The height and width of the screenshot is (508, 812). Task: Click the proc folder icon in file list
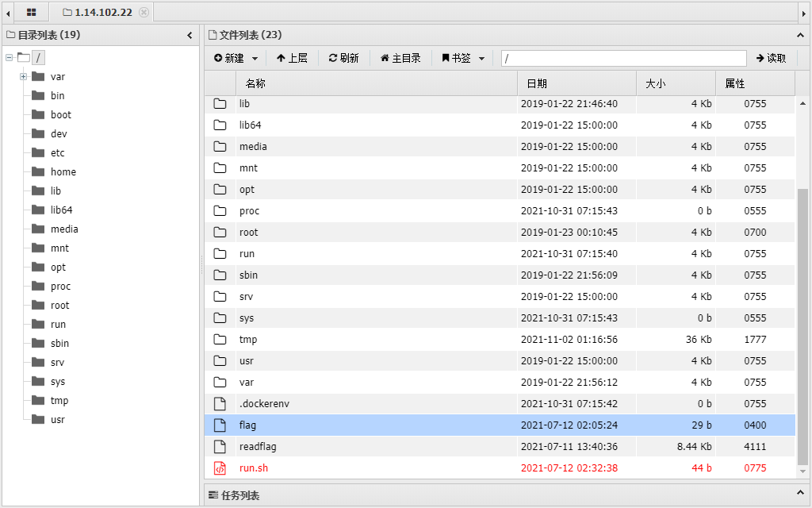coord(220,211)
